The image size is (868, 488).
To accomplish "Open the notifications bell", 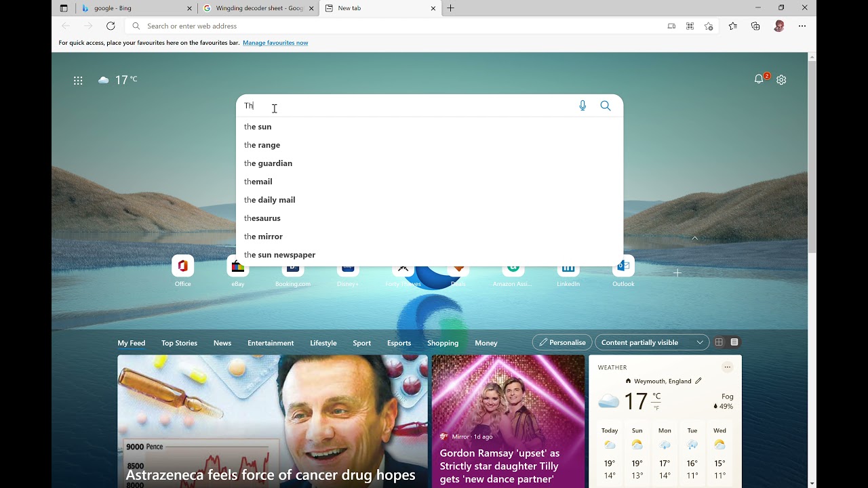I will (x=759, y=79).
